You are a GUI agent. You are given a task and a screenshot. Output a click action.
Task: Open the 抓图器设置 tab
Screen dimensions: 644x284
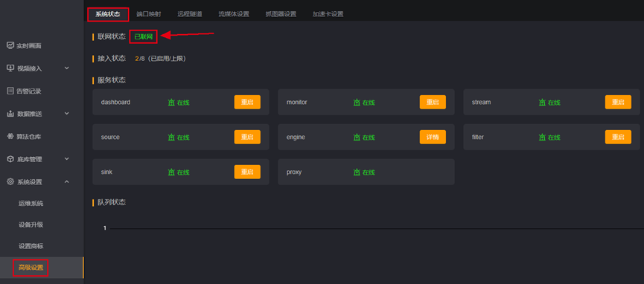tap(281, 14)
